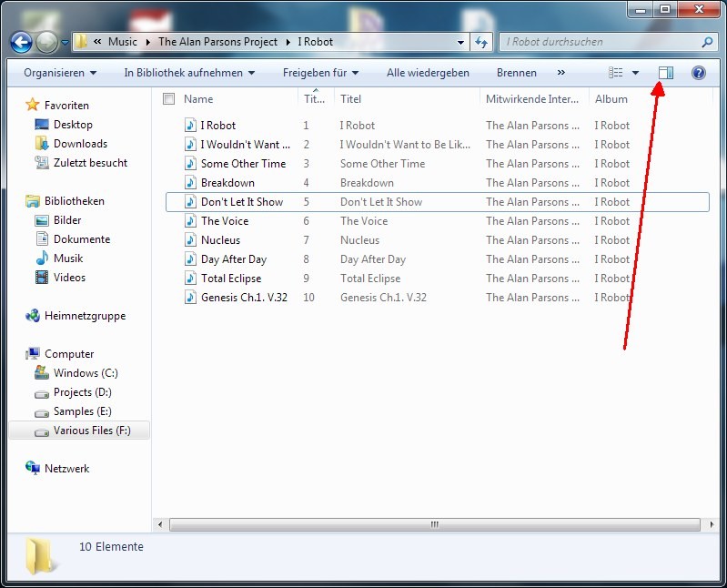Select Various Files (F:) drive
Image resolution: width=727 pixels, height=588 pixels.
(79, 431)
